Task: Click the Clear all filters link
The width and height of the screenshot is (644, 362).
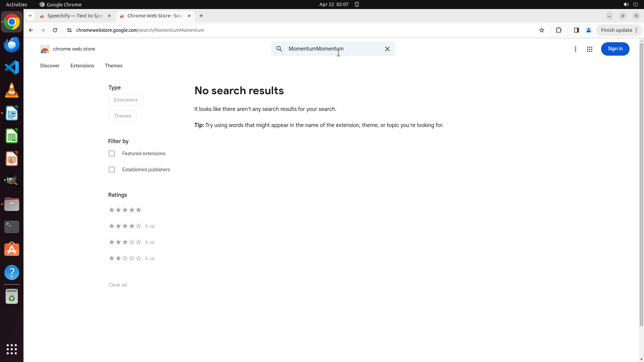Action: pyautogui.click(x=117, y=285)
